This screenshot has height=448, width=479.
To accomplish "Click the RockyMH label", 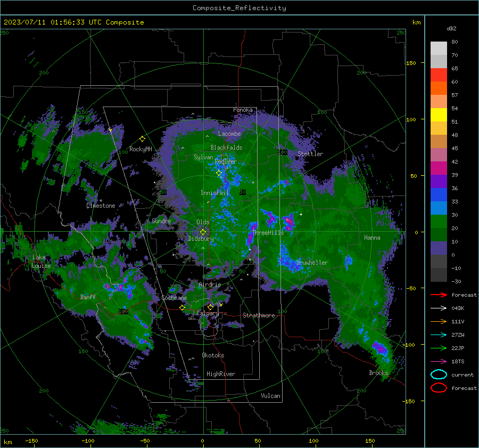I will (x=141, y=149).
